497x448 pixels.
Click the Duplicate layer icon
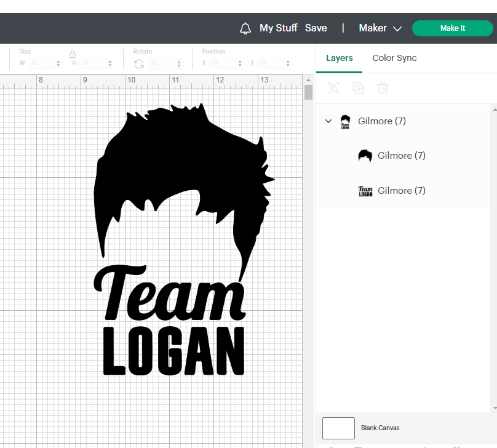358,88
